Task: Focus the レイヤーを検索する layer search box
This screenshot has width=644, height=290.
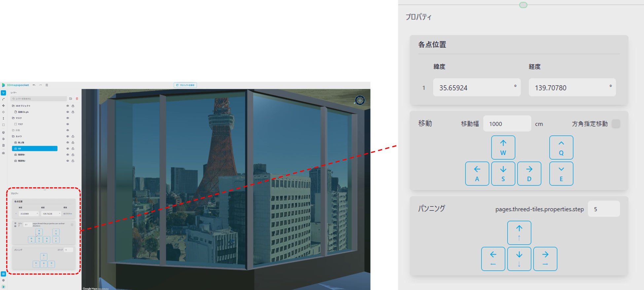Action: pyautogui.click(x=39, y=99)
